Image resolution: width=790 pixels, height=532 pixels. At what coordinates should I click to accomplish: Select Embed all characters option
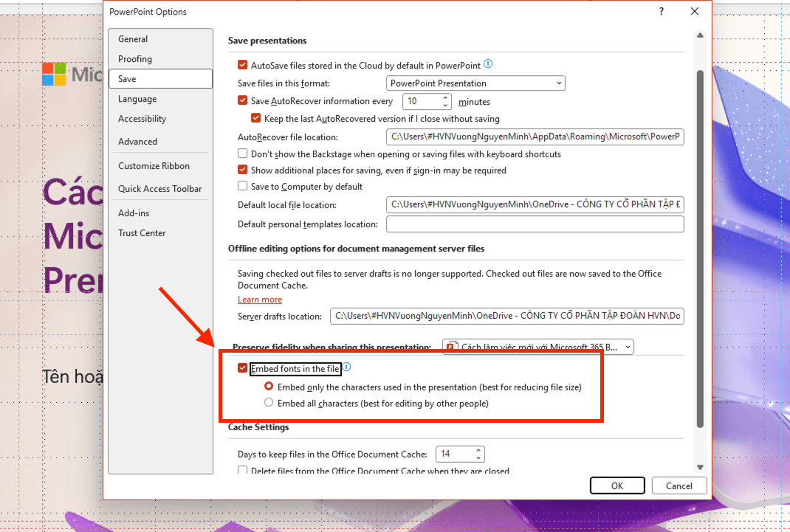[269, 403]
